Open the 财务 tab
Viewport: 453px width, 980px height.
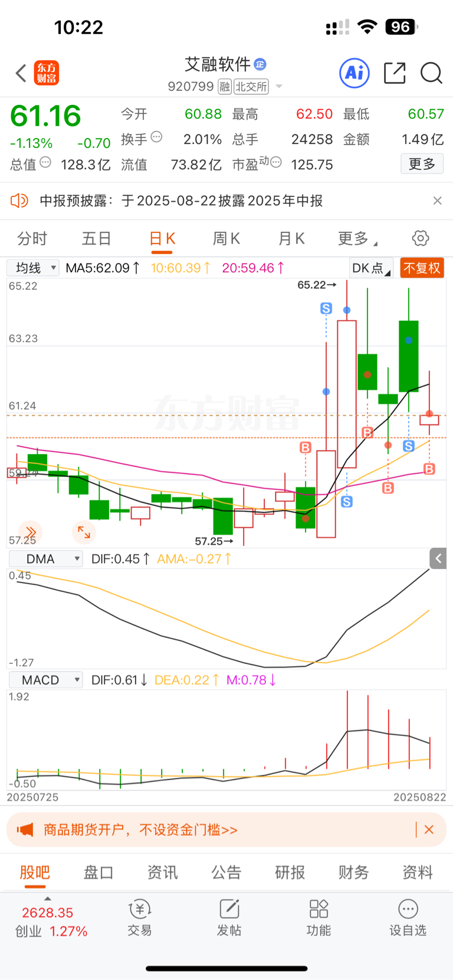pyautogui.click(x=354, y=872)
